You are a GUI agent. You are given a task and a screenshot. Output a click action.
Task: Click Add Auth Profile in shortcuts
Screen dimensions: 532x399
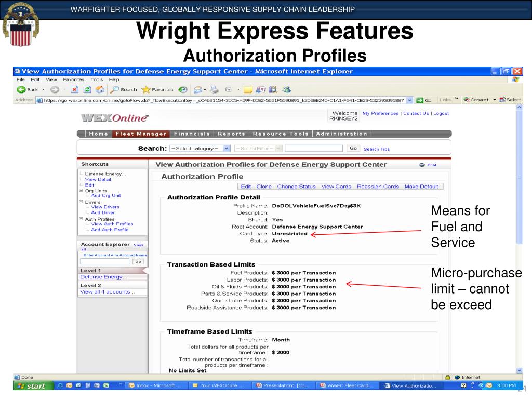(x=110, y=230)
